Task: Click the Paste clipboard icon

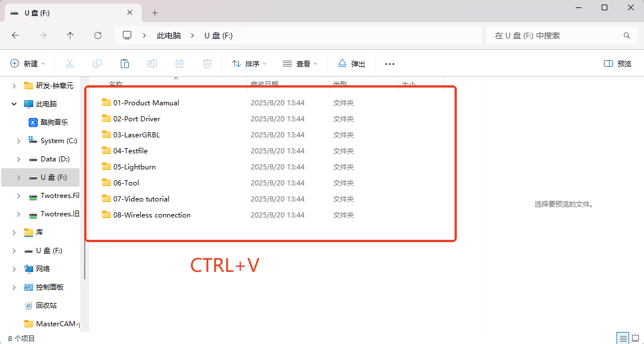Action: click(125, 64)
